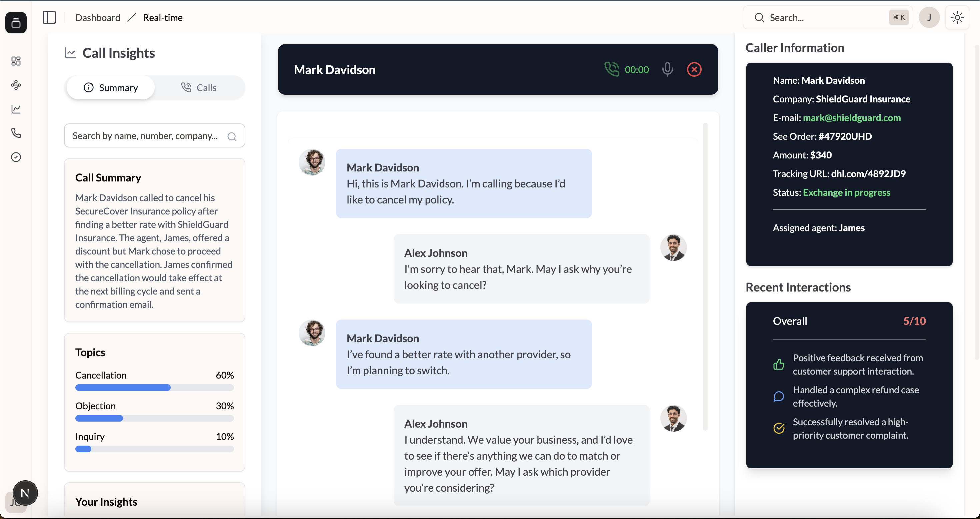Click the app logo icon at top-left
Image resolution: width=980 pixels, height=519 pixels.
[16, 23]
